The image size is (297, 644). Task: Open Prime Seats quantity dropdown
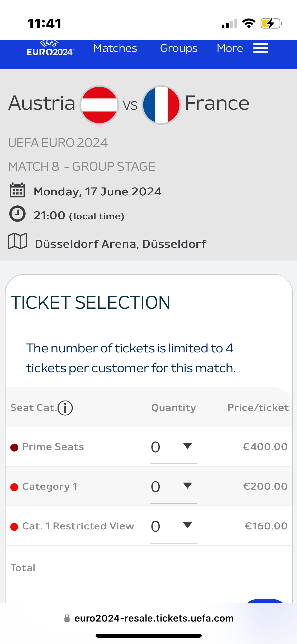click(x=173, y=447)
